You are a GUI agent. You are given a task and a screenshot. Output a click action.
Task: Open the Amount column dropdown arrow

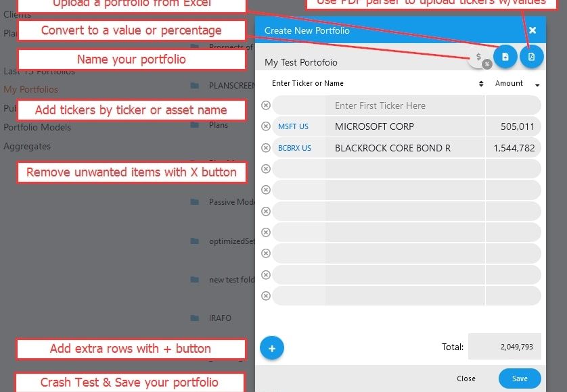tap(537, 85)
